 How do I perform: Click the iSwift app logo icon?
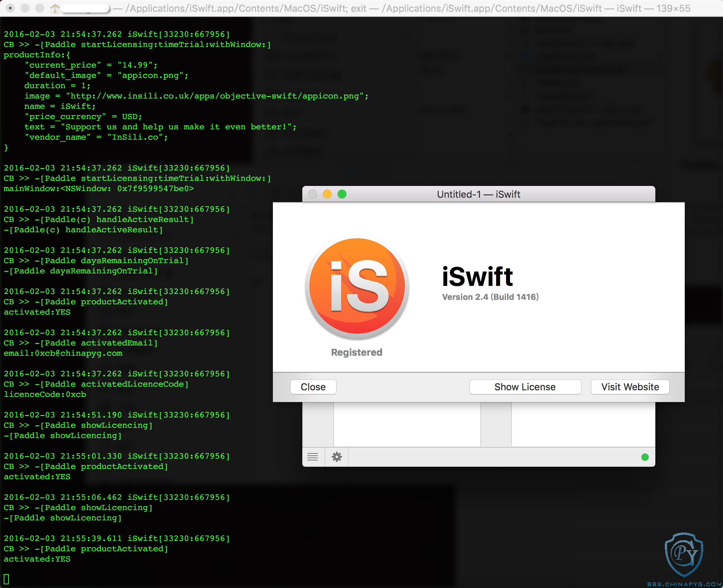click(357, 287)
